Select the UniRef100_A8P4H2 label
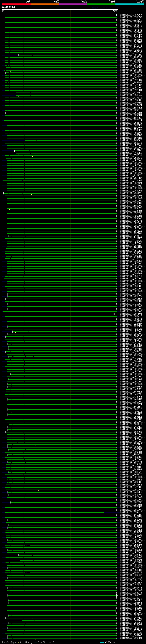Viewport: 146px width, 644px height. pyautogui.click(x=131, y=347)
